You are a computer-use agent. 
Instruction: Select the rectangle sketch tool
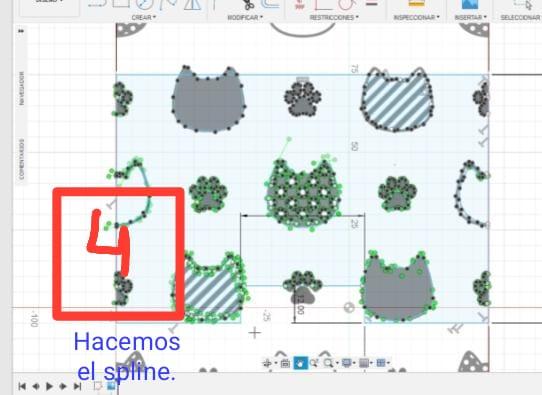pos(121,4)
